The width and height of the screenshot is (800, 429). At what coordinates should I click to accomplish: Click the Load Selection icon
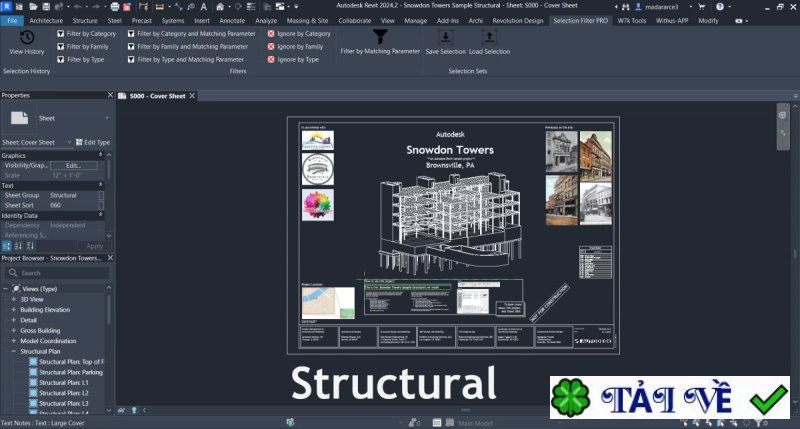coord(489,37)
